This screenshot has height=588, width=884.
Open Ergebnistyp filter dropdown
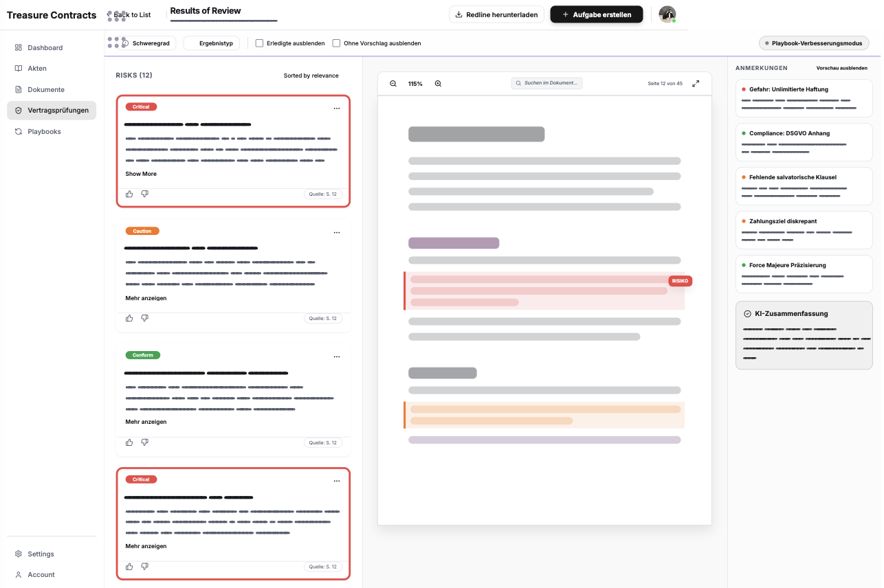coord(212,43)
